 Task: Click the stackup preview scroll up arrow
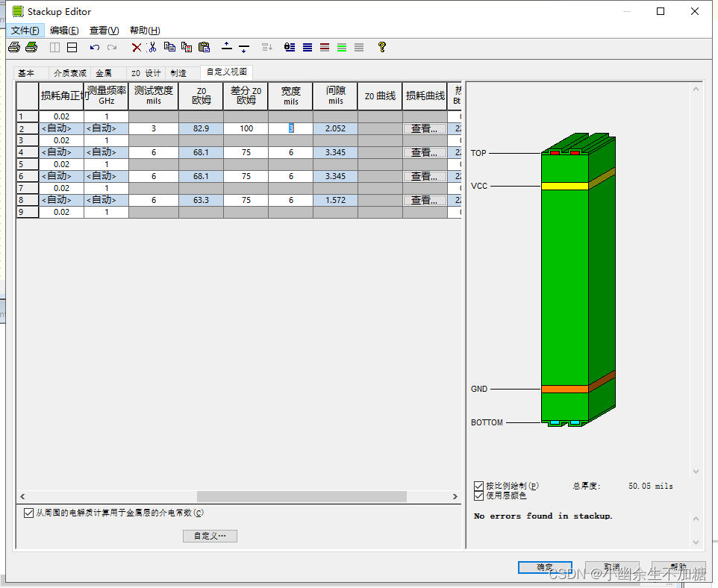tap(696, 90)
